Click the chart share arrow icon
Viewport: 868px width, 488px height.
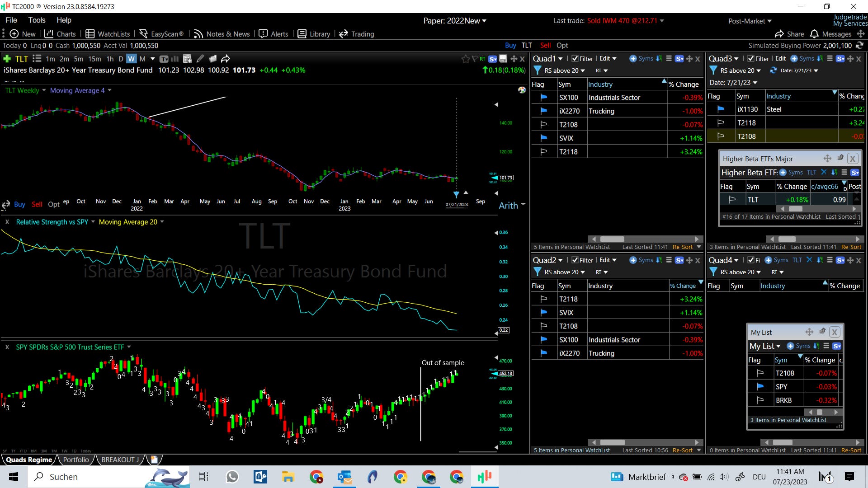tap(225, 59)
